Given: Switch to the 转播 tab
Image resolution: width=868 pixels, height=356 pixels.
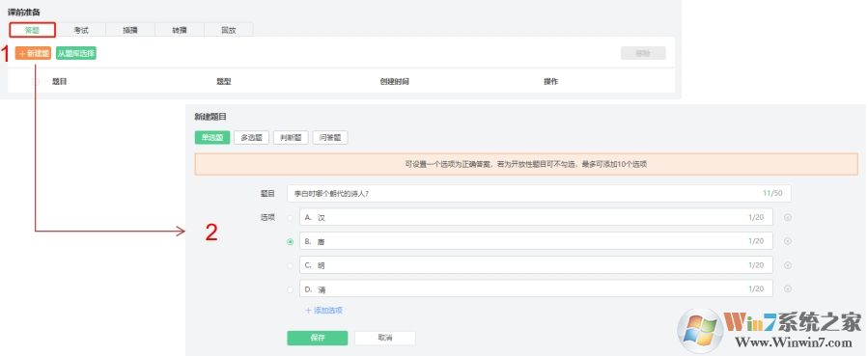Looking at the screenshot, I should 180,30.
